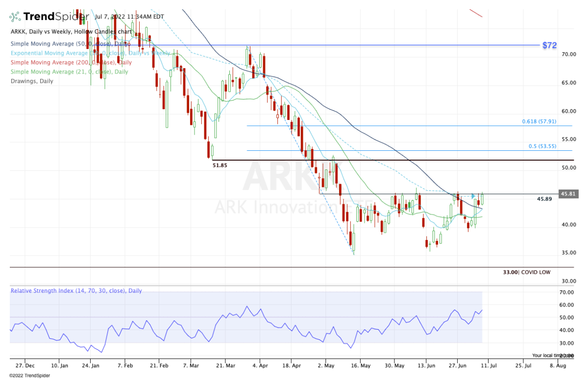
Task: Click the 13. Jun date axis label
Action: [x=426, y=365]
